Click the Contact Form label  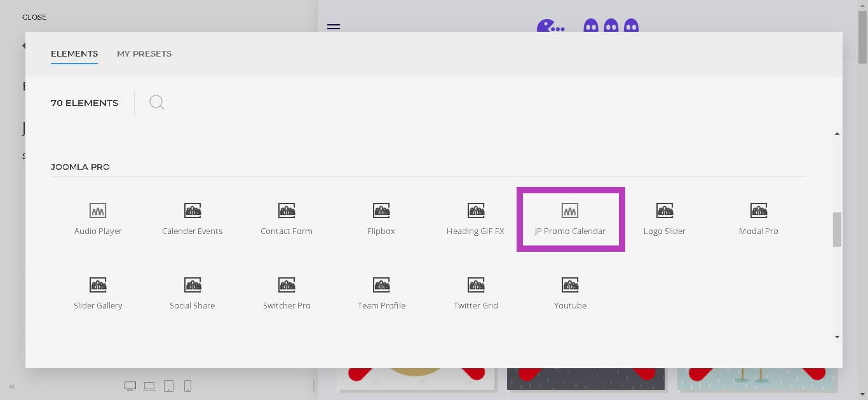287,231
